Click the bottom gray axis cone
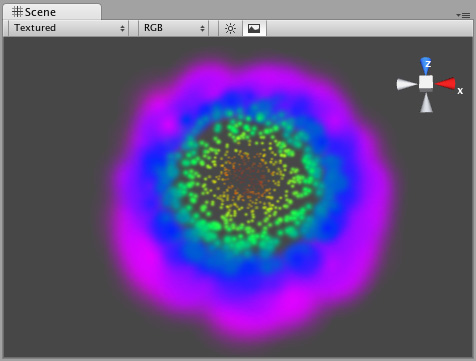Image resolution: width=476 pixels, height=361 pixels. (x=426, y=103)
